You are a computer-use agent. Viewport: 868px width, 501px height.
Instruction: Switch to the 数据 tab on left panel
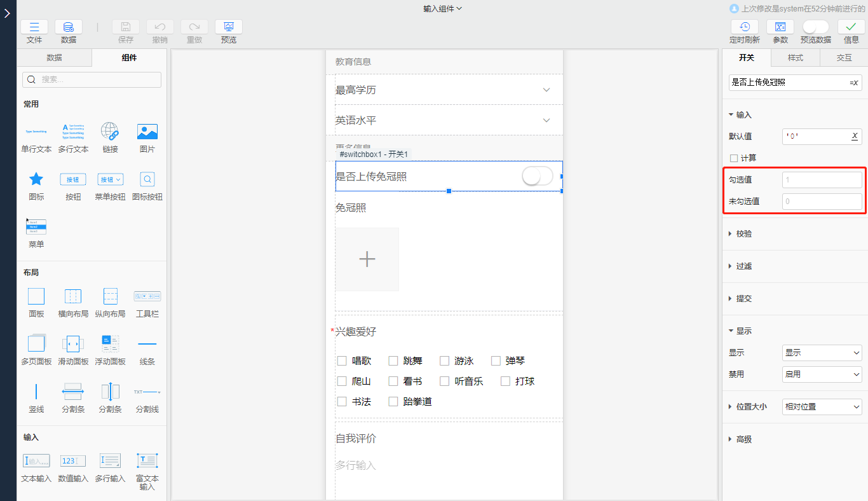55,57
